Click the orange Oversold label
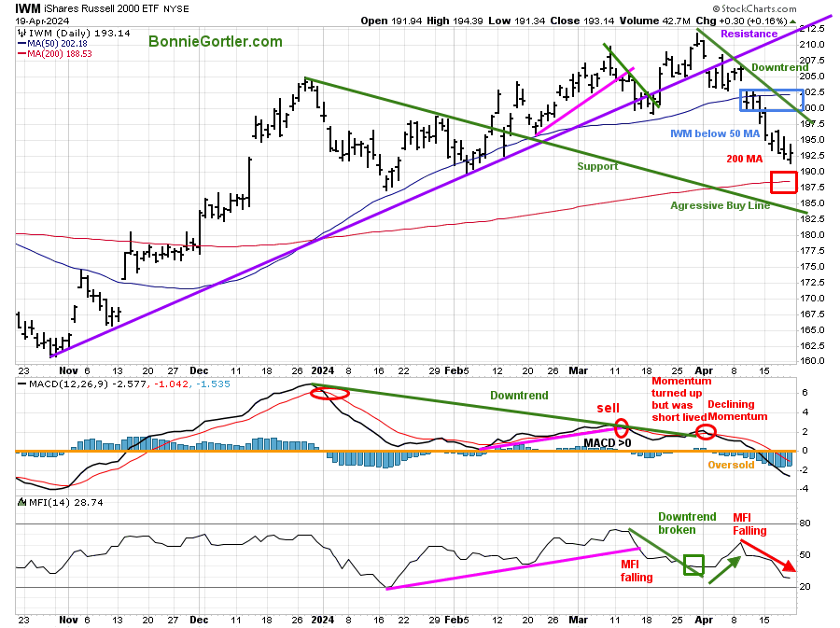Viewport: 840px width, 628px height. point(731,465)
